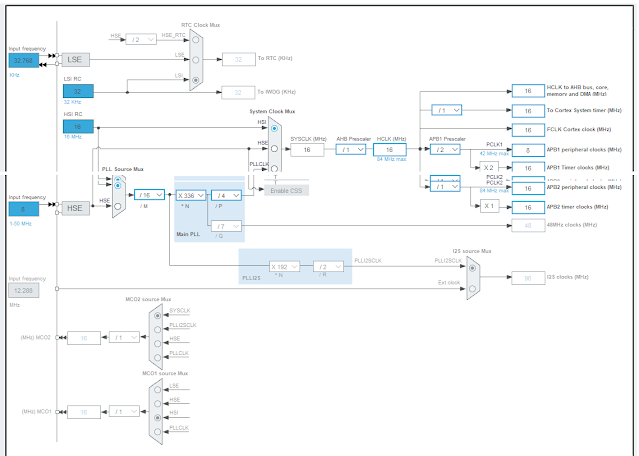Click the APB1 peripheral clocks value 8
The width and height of the screenshot is (639, 456).
(528, 150)
